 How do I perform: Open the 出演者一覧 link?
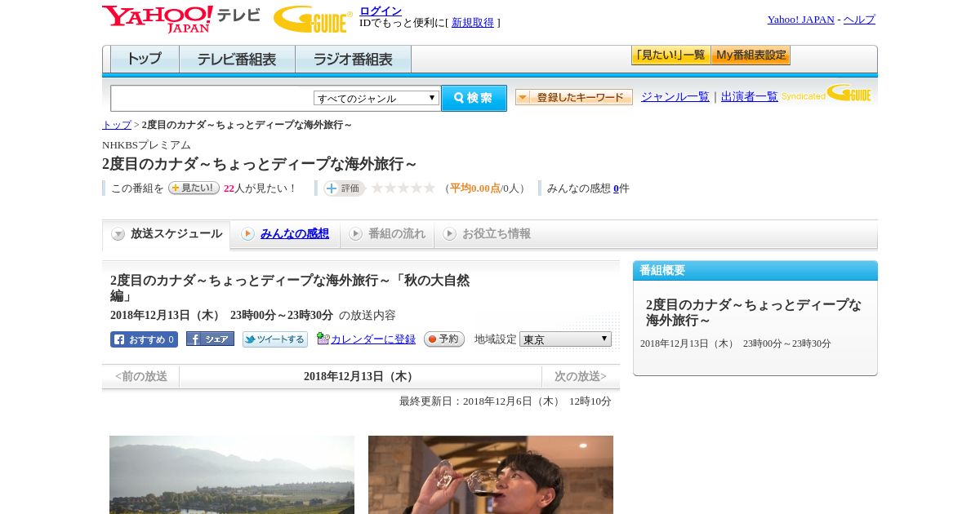pos(750,96)
